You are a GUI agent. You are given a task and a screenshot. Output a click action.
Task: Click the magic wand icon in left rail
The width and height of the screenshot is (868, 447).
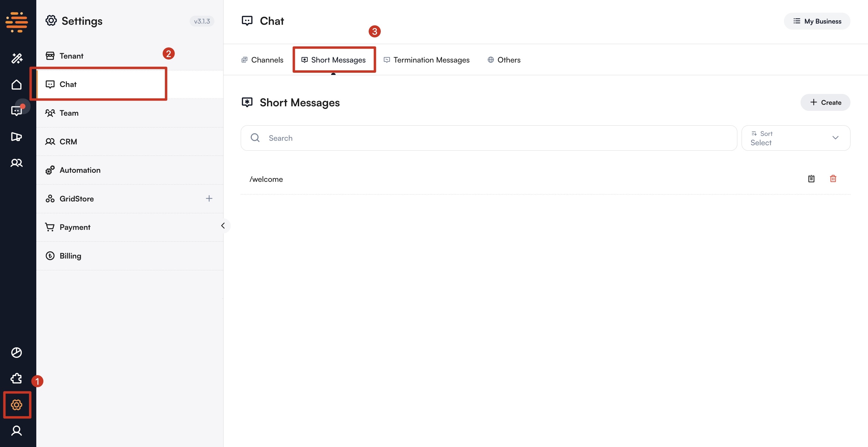[x=17, y=58]
